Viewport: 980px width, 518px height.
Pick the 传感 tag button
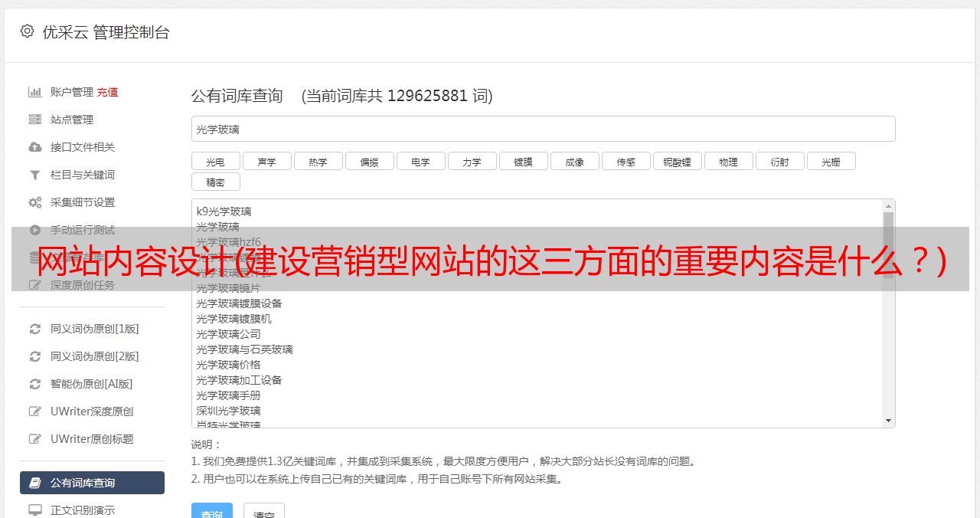(x=626, y=161)
